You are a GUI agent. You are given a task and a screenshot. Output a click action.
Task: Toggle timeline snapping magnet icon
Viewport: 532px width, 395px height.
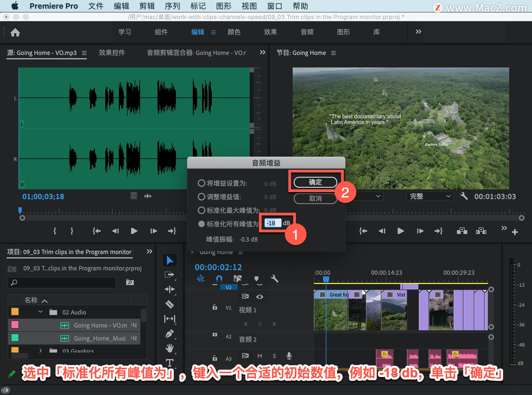(219, 278)
